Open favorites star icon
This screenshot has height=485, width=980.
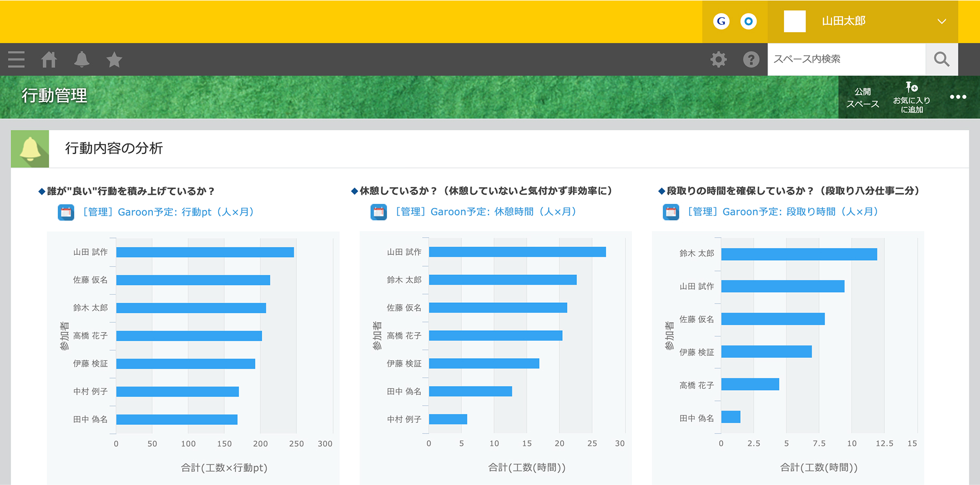tap(114, 60)
